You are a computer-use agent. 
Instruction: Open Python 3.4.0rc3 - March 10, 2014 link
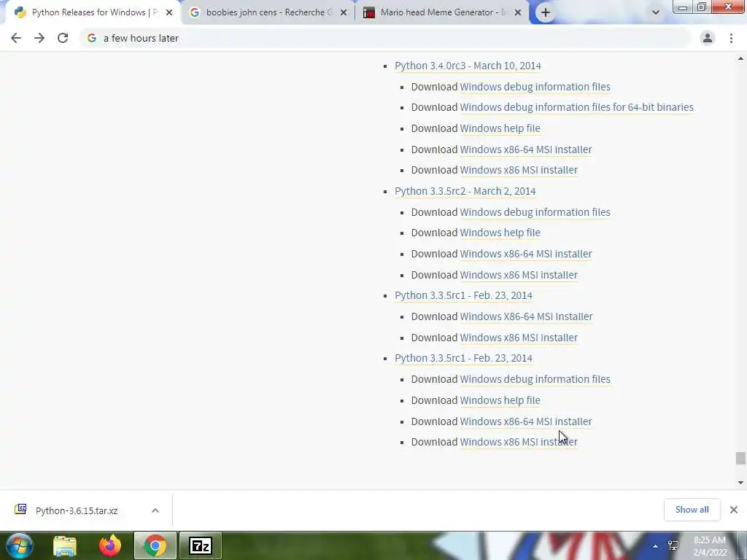click(468, 66)
